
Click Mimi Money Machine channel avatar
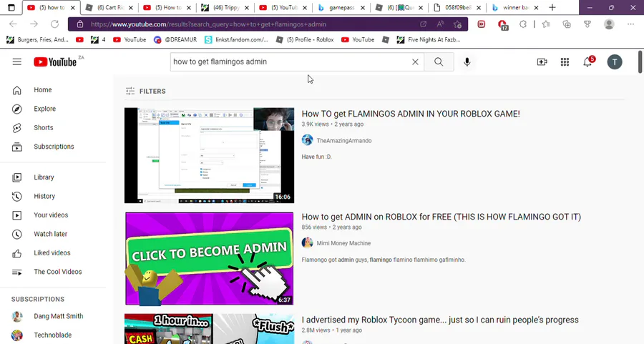coord(307,243)
